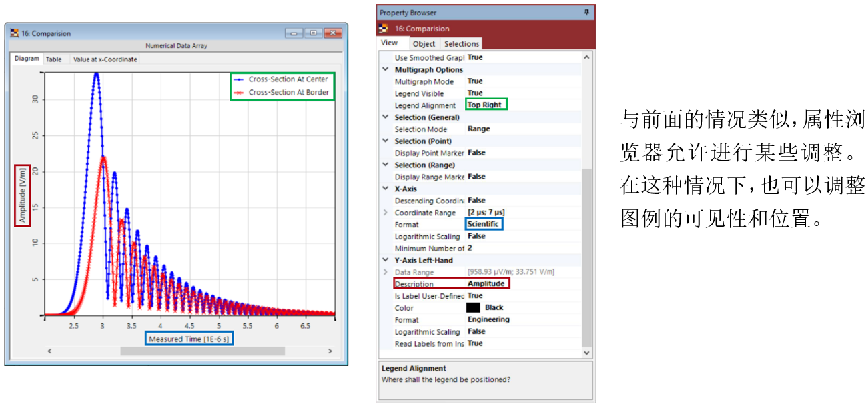Expand the Coordinate Range property
Image resolution: width=868 pixels, height=410 pixels.
[x=385, y=213]
